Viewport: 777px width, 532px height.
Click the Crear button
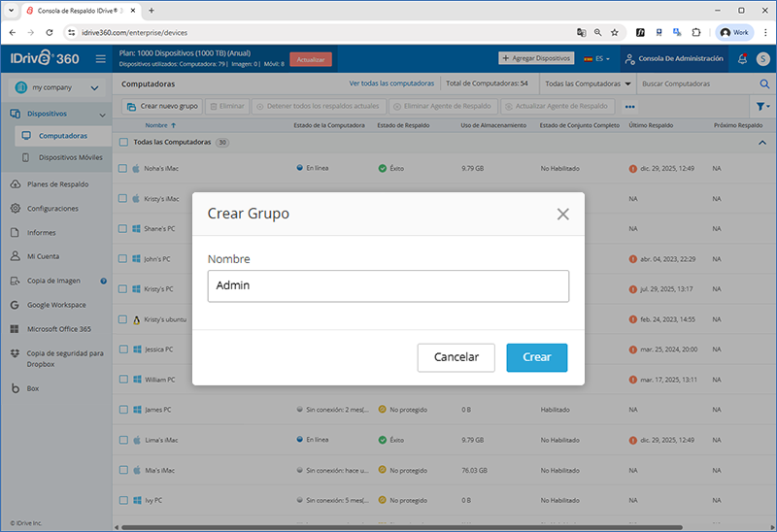coord(536,357)
